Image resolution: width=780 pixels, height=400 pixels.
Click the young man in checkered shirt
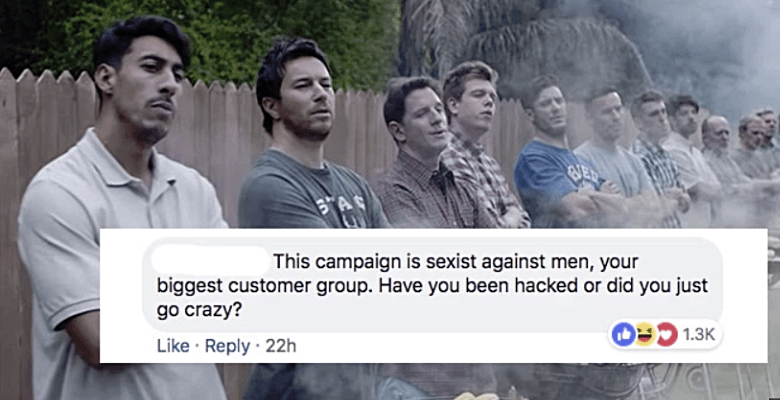480,144
